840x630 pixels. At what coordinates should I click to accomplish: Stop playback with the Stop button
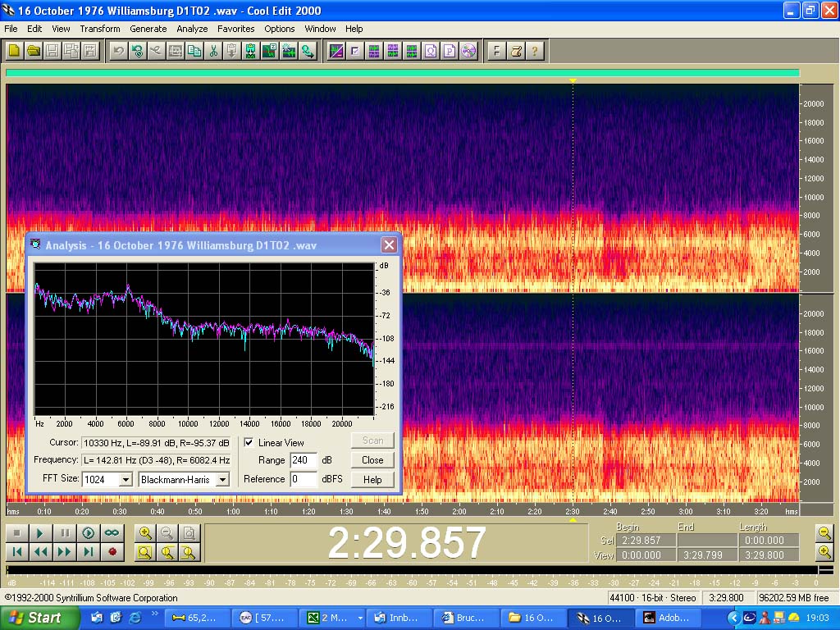tap(16, 533)
